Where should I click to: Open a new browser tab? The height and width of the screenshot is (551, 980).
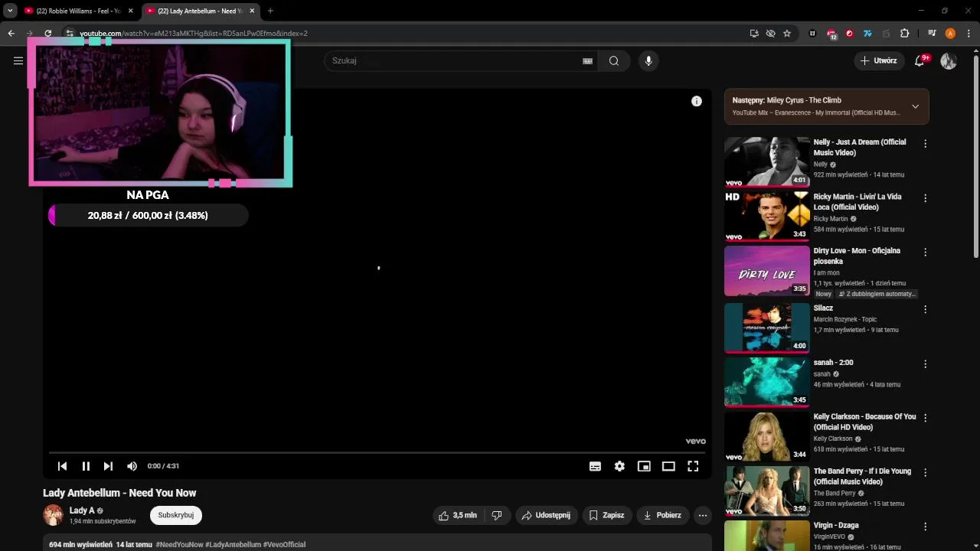coord(270,11)
